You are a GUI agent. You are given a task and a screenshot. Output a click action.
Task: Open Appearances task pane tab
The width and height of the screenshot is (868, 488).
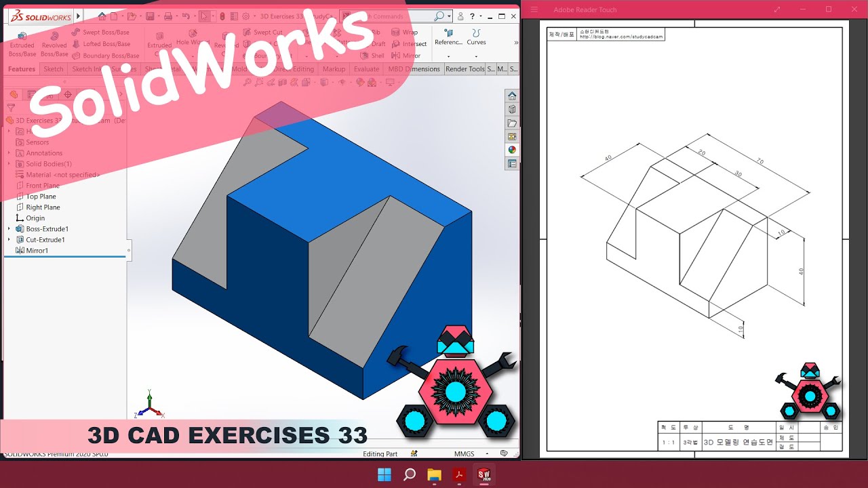coord(512,150)
